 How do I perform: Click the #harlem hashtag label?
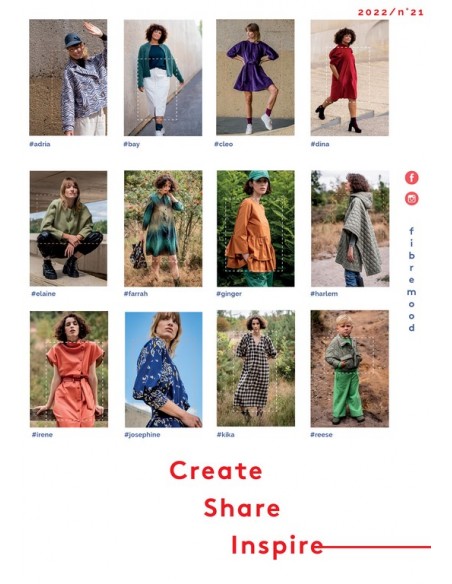tap(324, 294)
